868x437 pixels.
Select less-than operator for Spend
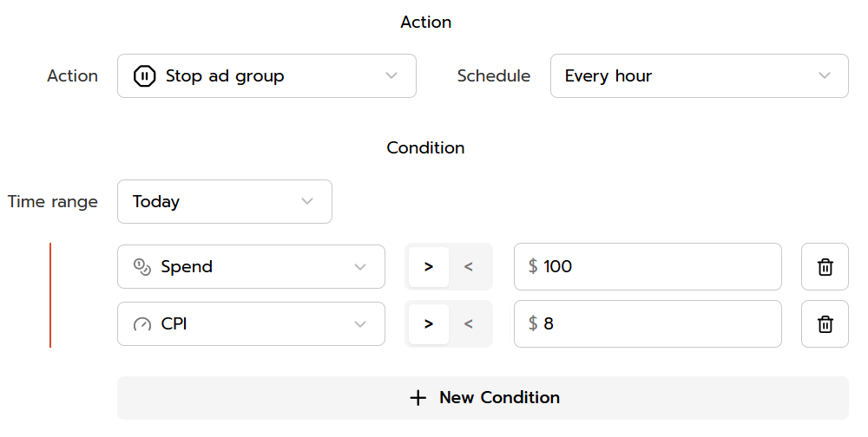coord(469,266)
